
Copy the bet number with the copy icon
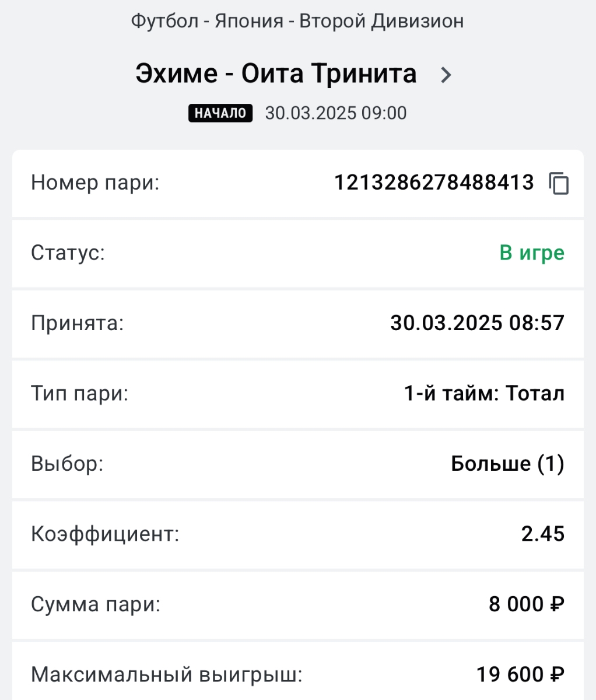tap(559, 183)
